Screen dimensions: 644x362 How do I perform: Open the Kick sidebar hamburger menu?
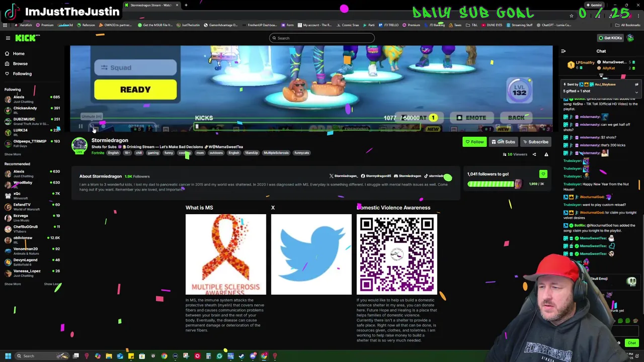[8, 38]
